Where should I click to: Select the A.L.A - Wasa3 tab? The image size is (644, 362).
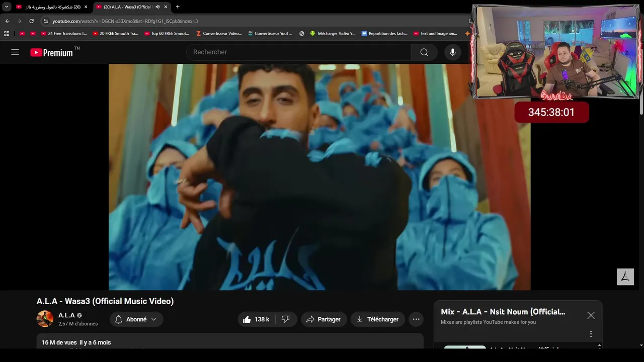point(132,7)
